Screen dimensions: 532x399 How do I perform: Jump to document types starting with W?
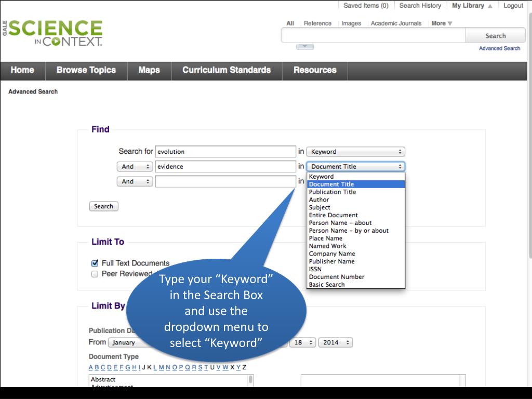pos(225,367)
